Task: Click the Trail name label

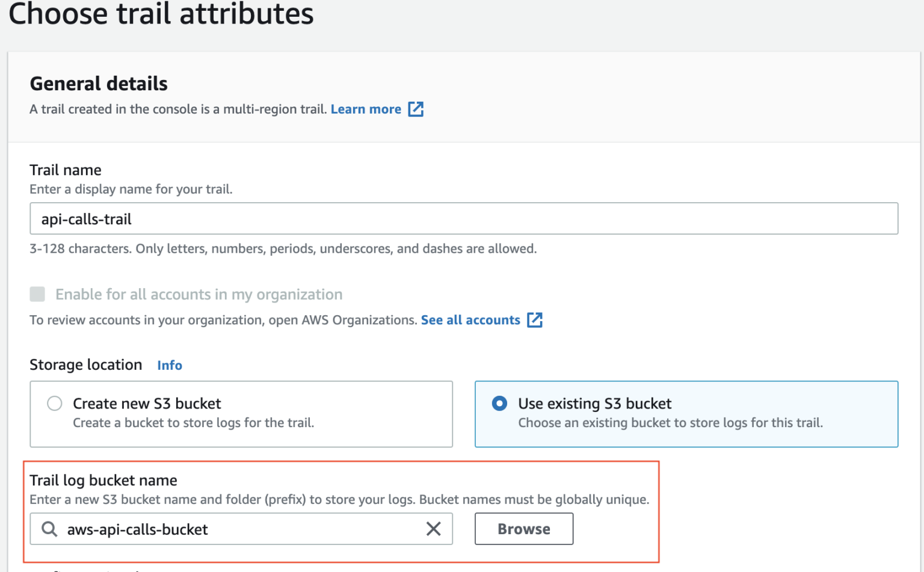Action: coord(65,170)
